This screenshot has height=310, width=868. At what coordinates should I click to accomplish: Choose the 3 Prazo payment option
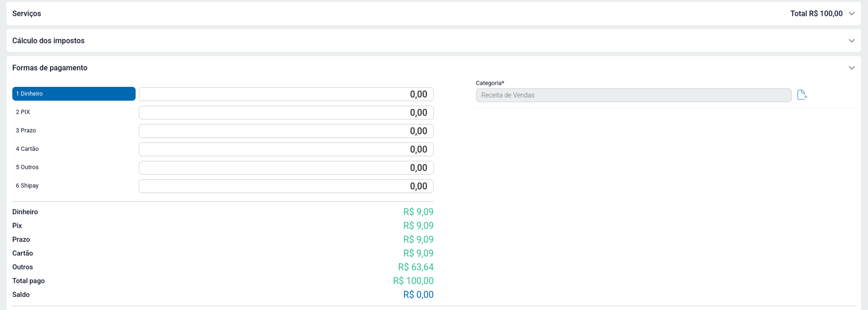click(73, 131)
